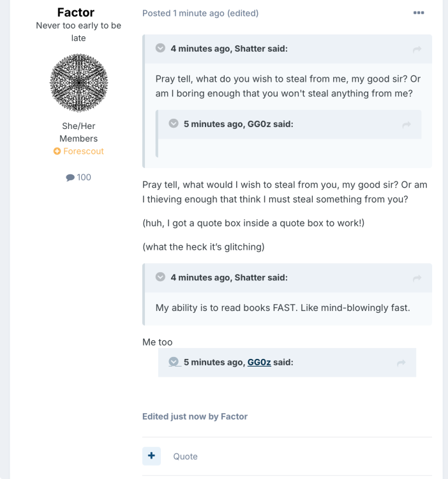The image size is (448, 479).
Task: Click the Quote button below the post
Action: click(185, 457)
